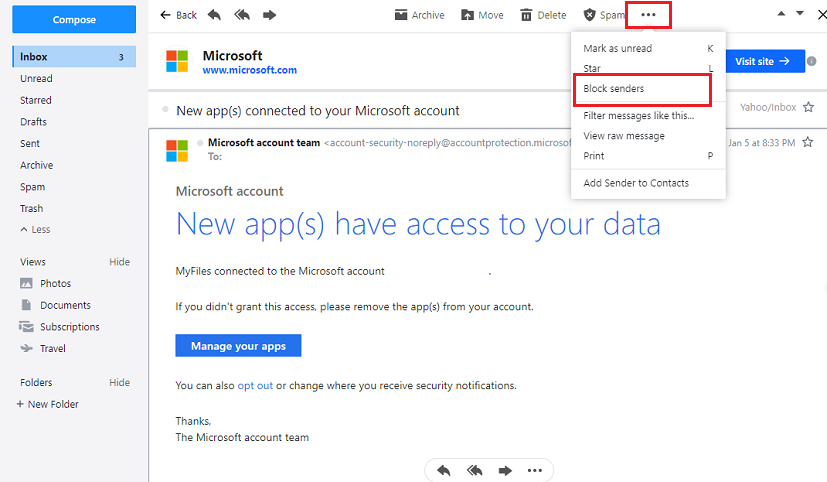
Task: Open the bottom reply bar's more options
Action: coord(535,470)
